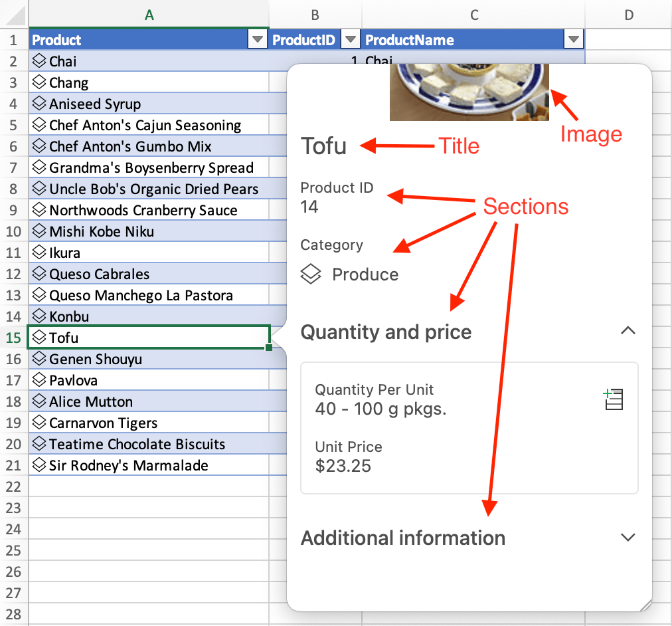Click the data type icon beside Chang
Screen dimensions: 672x626
click(39, 82)
